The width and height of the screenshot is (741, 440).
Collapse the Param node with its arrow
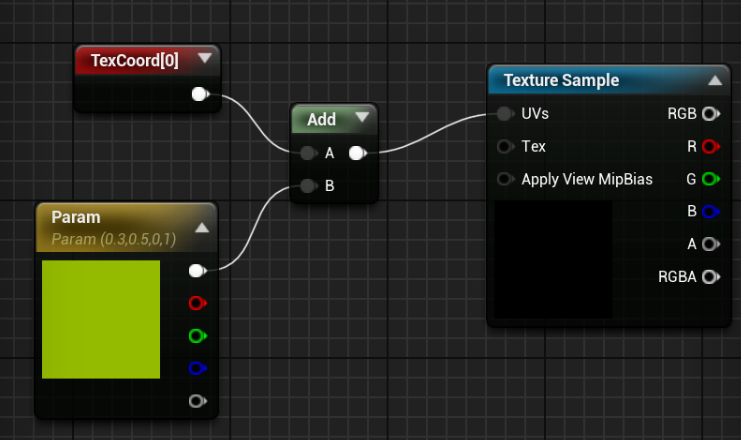click(202, 228)
